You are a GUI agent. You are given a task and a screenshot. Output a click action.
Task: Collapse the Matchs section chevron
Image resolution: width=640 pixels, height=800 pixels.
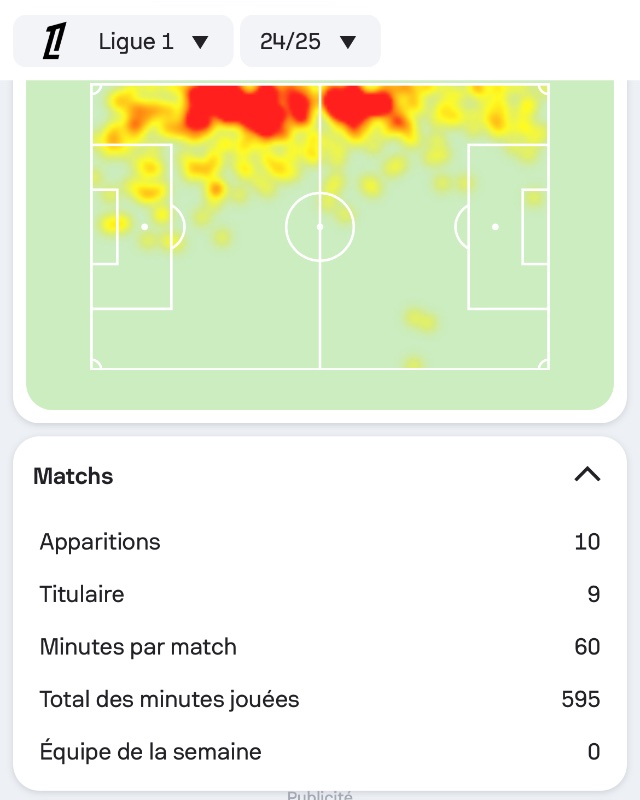[587, 475]
